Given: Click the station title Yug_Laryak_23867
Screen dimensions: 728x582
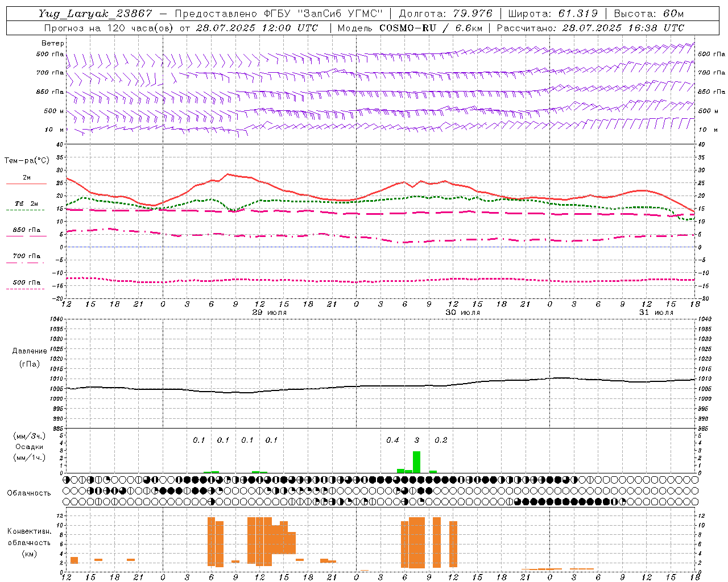Looking at the screenshot, I should [96, 14].
